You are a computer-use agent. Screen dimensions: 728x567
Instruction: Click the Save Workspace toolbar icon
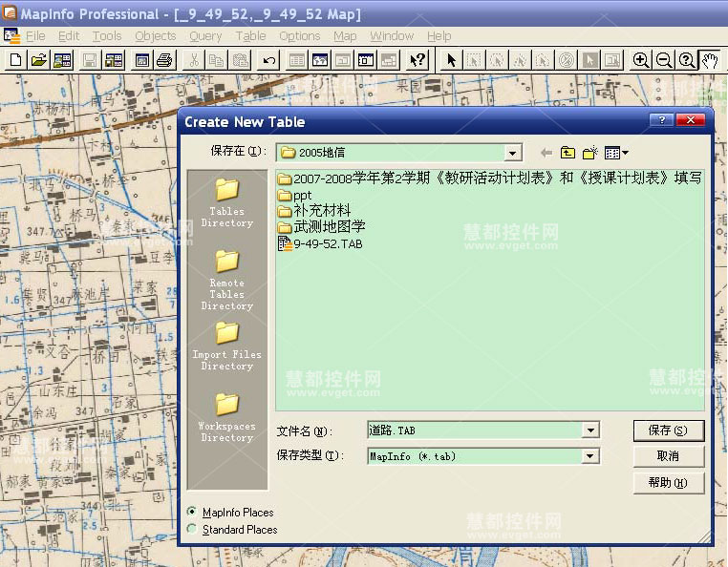(x=114, y=60)
